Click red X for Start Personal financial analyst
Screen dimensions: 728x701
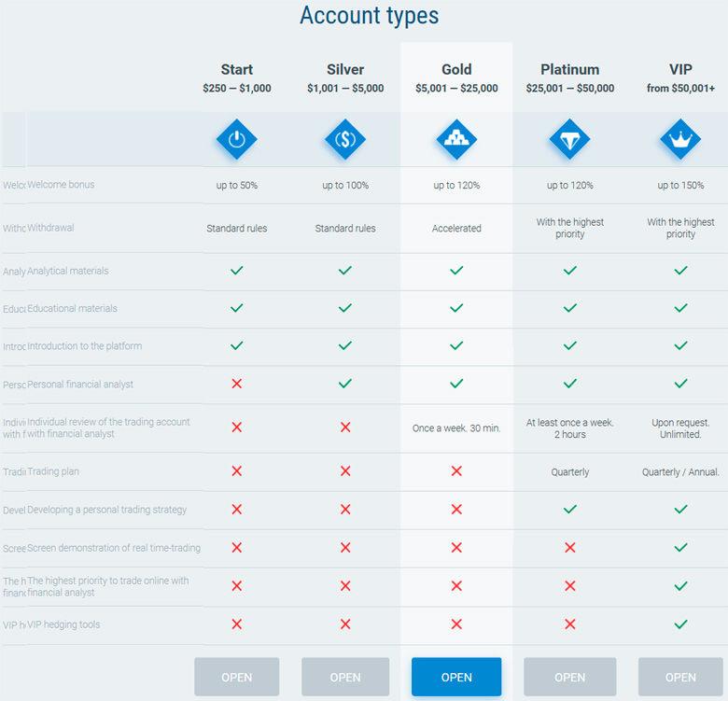(237, 384)
